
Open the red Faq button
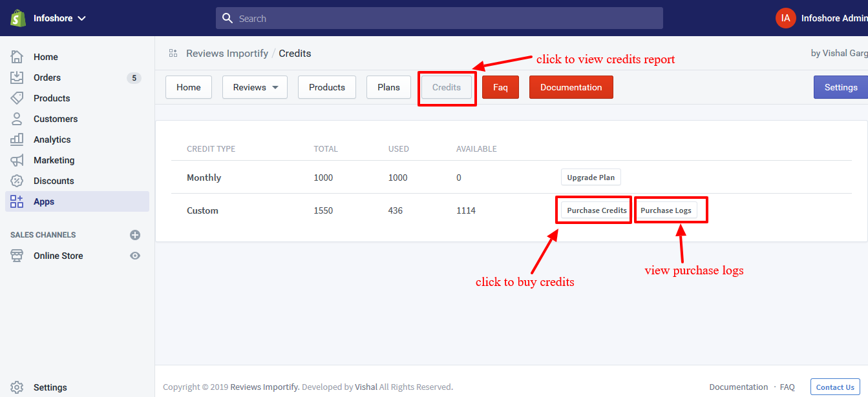pyautogui.click(x=501, y=87)
